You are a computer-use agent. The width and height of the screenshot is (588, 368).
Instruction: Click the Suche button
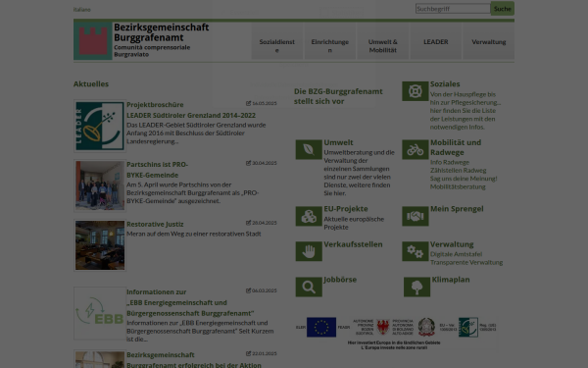503,8
